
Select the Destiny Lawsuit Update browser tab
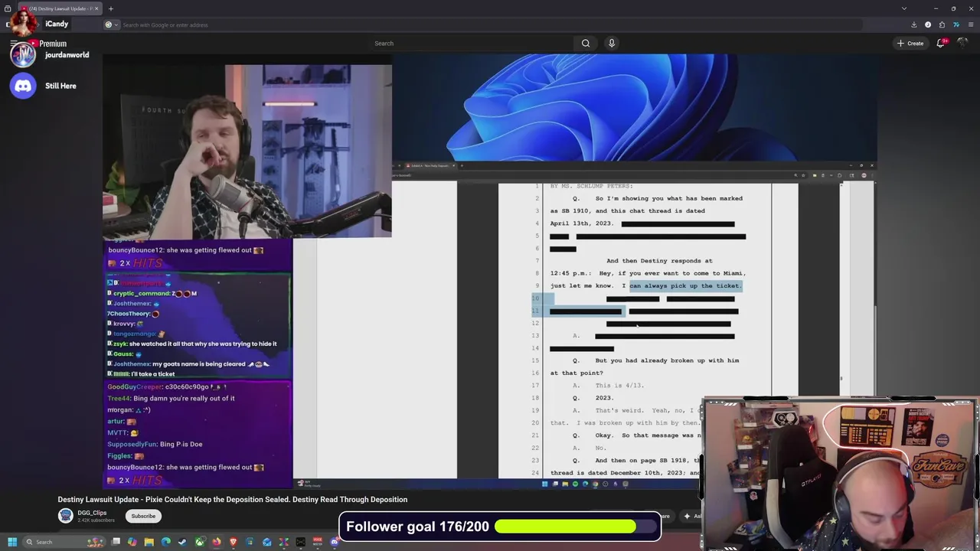60,8
